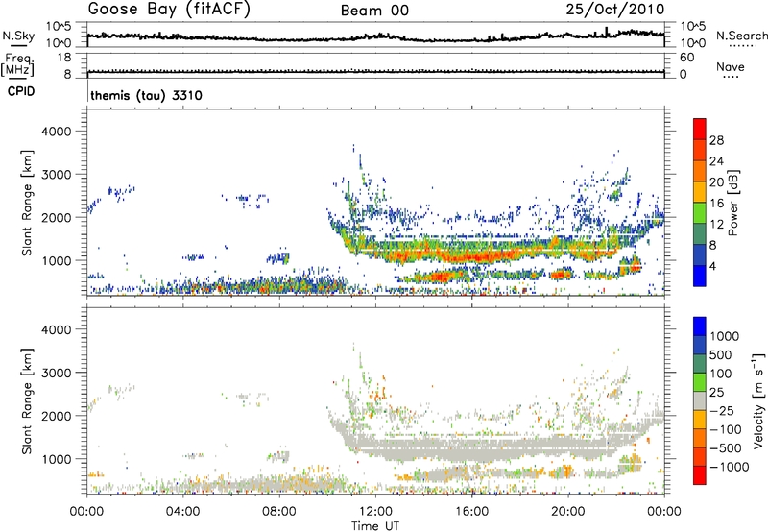Select the '-25' label on Velocity colorbar
This screenshot has width=768, height=532.
(x=722, y=410)
